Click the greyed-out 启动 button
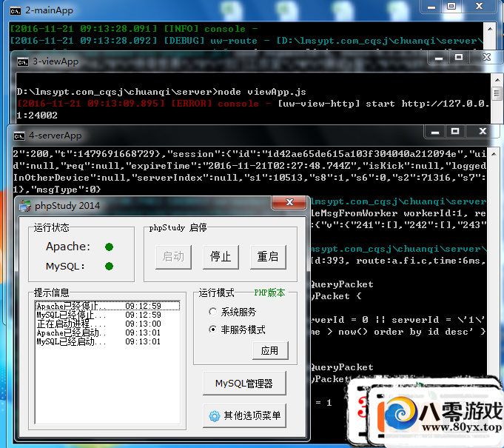 coord(174,257)
